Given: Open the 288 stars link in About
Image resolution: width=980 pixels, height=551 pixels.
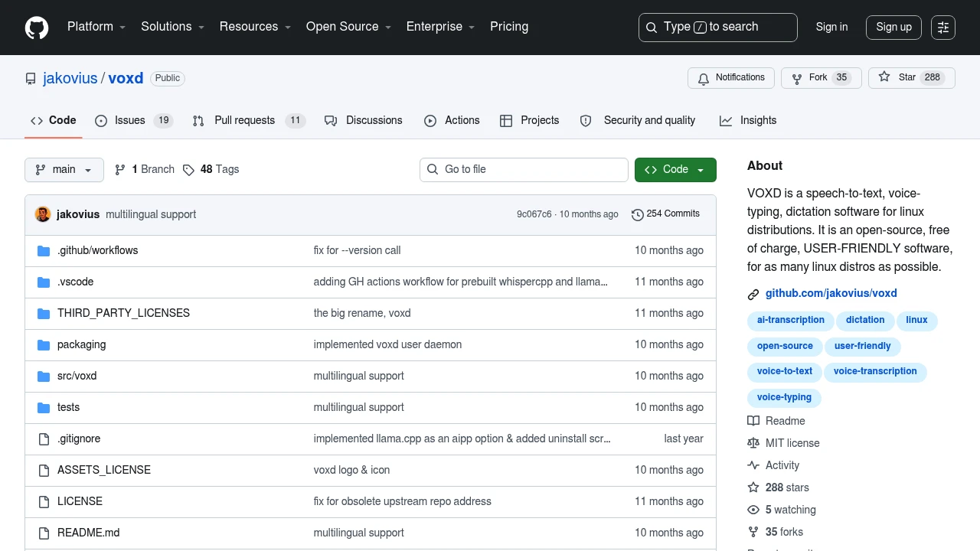Looking at the screenshot, I should point(787,487).
